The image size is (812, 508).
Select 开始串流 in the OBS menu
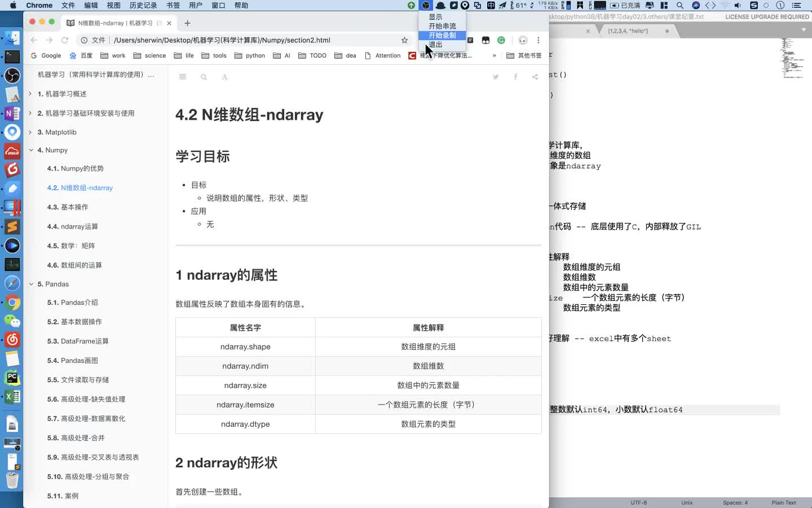(x=442, y=26)
